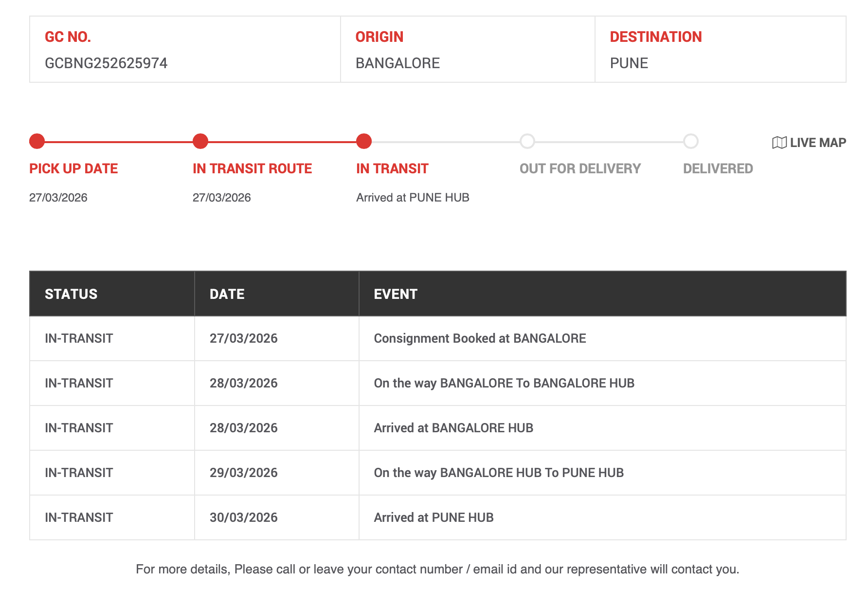
Task: Click the Arrived at BANGALORE HUB event
Action: [x=453, y=428]
